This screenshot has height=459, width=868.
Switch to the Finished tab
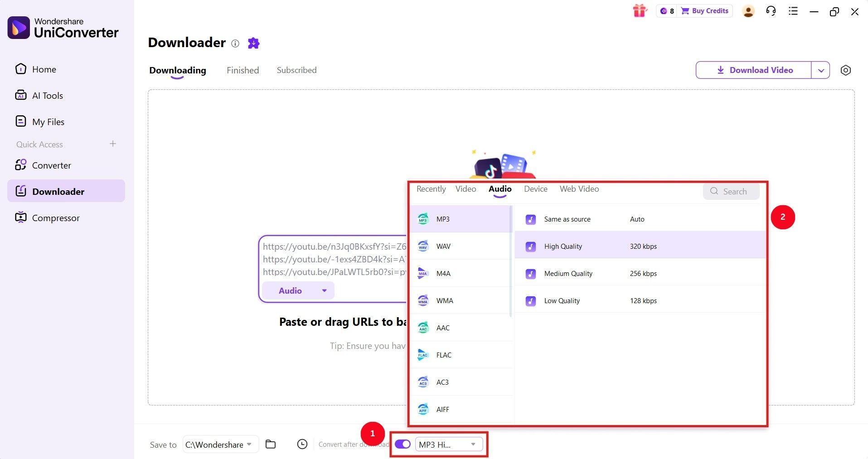coord(242,70)
